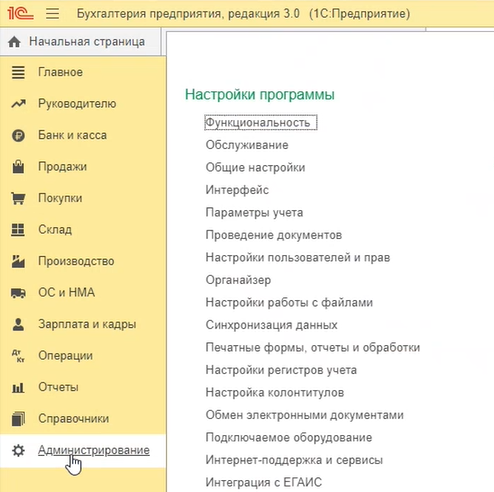Open Интернет-поддержка и сервисы link
Screen dimensions: 494x492
294,460
